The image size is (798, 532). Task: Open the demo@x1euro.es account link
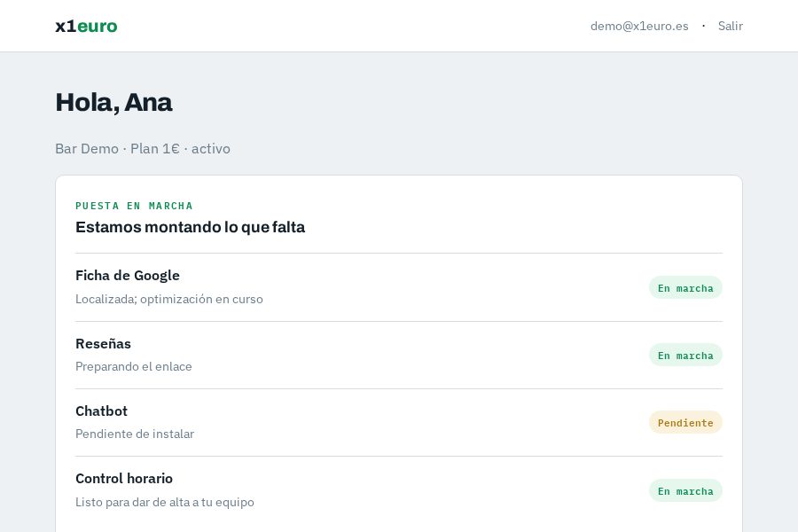pyautogui.click(x=639, y=26)
